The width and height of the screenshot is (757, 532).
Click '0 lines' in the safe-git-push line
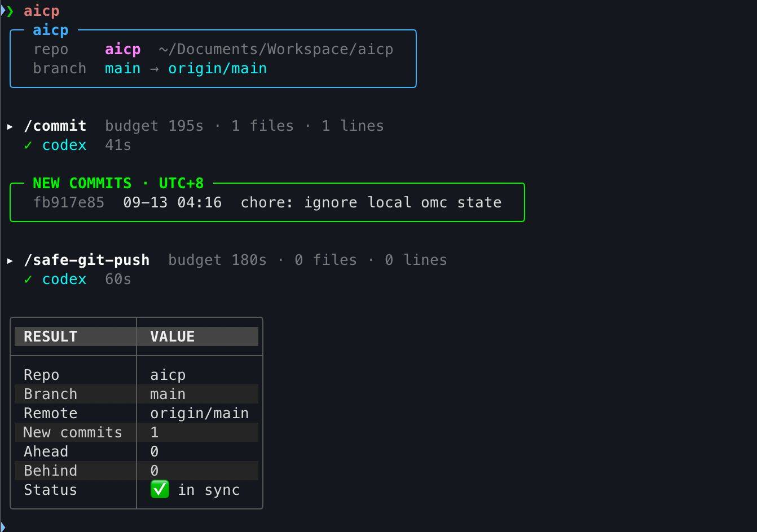[416, 260]
